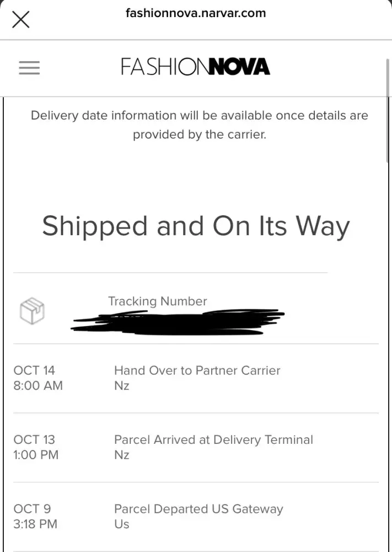Select "Hand Over to Partner Carrier" event
Viewport: 392px width, 552px height.
(x=197, y=370)
